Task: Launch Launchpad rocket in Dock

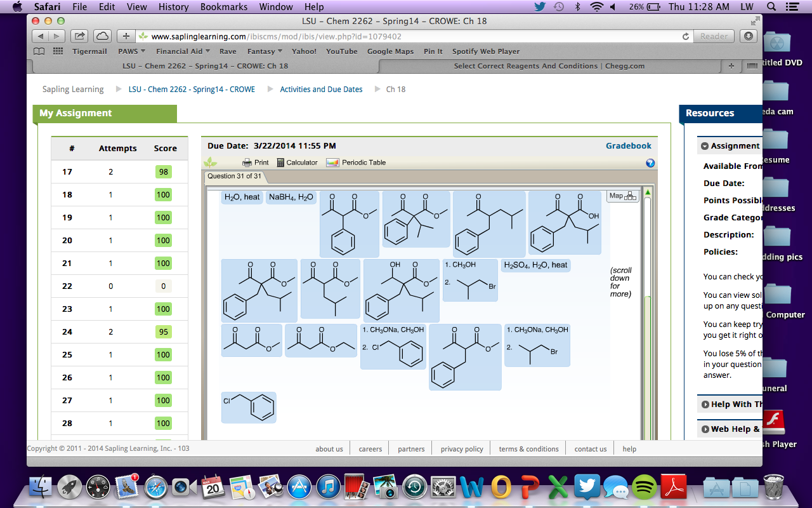Action: point(70,487)
